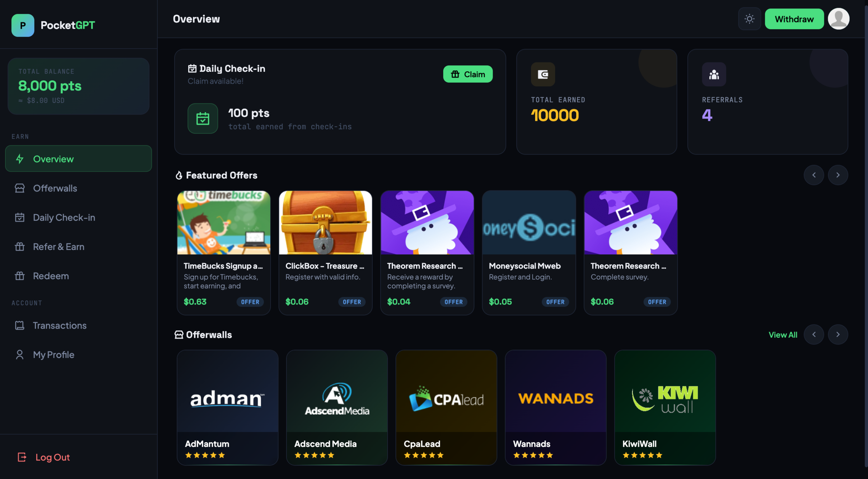Click the flame icon next to Featured Offers

pyautogui.click(x=179, y=175)
